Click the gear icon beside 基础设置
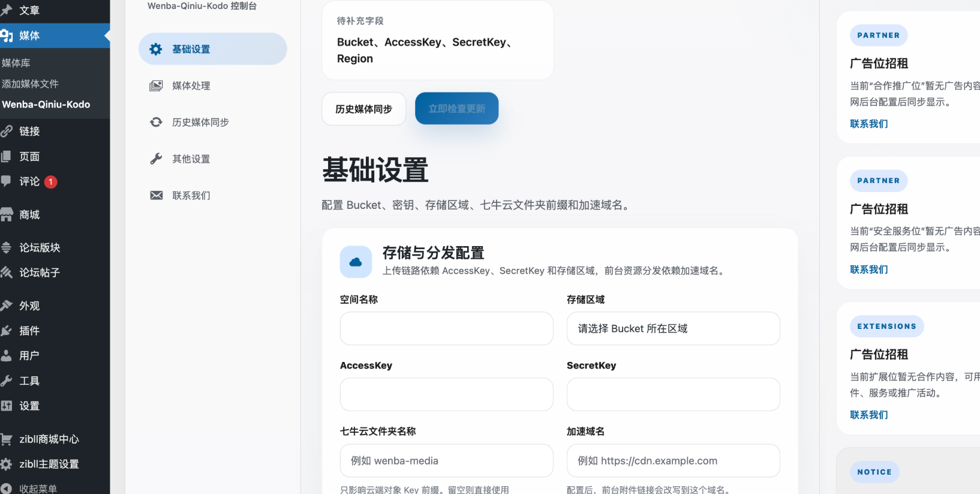 (x=156, y=49)
